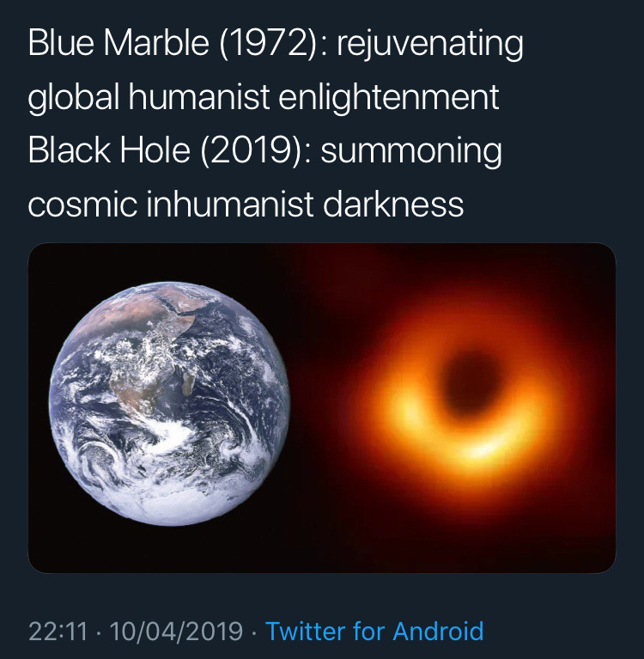Click the phrase "global humanist enlightenment"

263,98
